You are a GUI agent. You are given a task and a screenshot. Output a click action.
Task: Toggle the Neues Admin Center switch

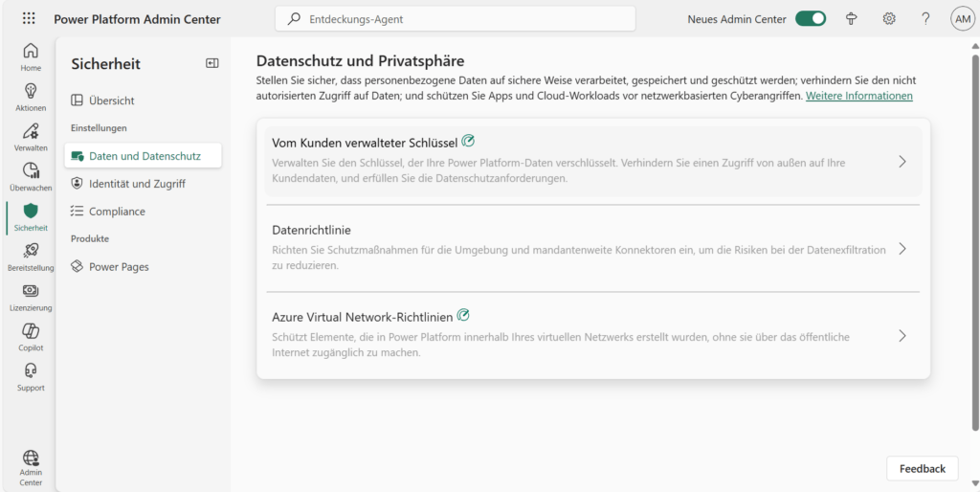[811, 19]
